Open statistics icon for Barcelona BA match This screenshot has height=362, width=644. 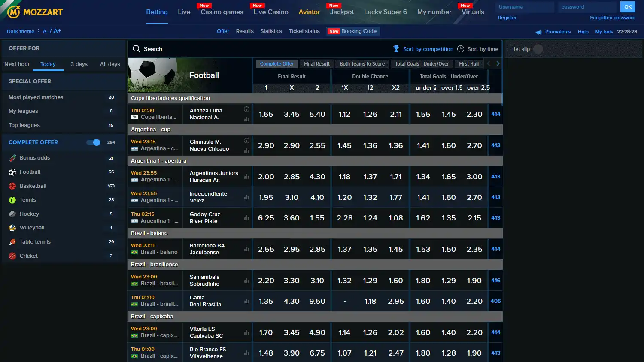click(x=246, y=249)
